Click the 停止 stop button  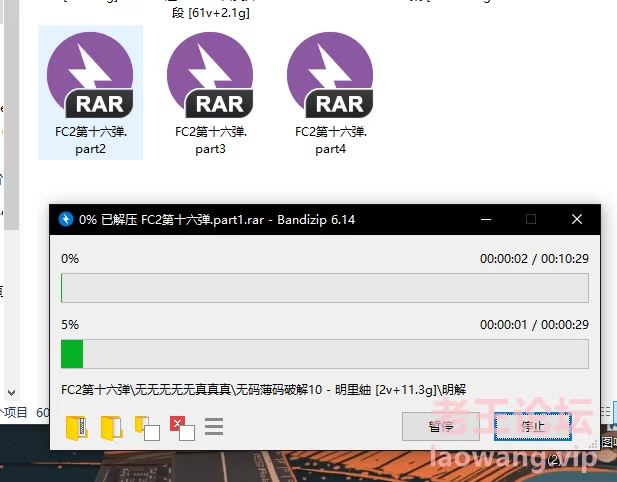pos(533,426)
